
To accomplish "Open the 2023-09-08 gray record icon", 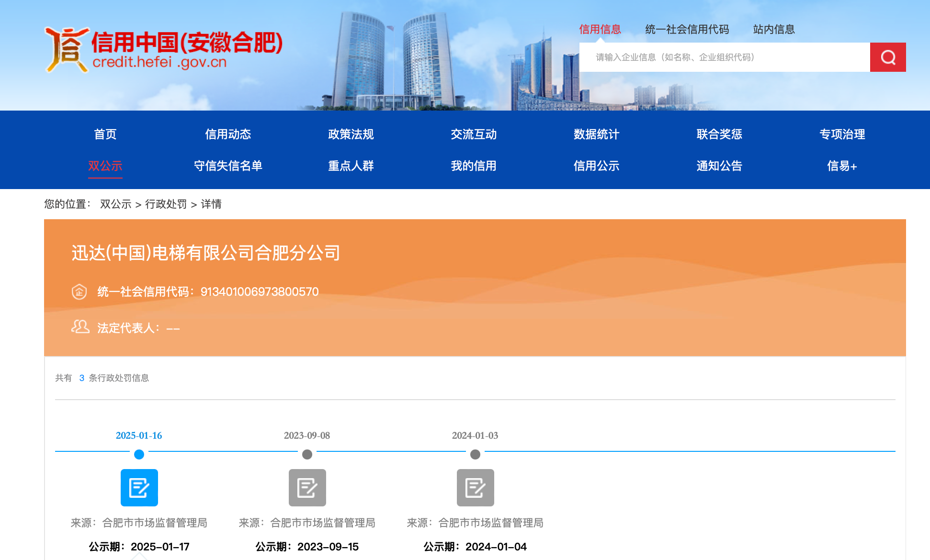I will [307, 488].
